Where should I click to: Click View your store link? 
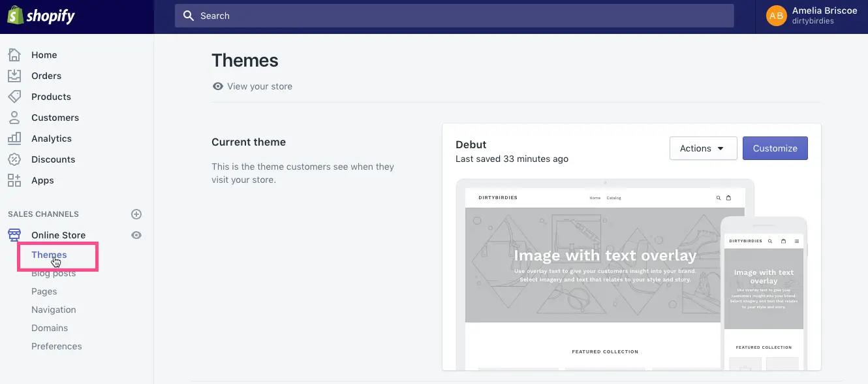point(259,86)
